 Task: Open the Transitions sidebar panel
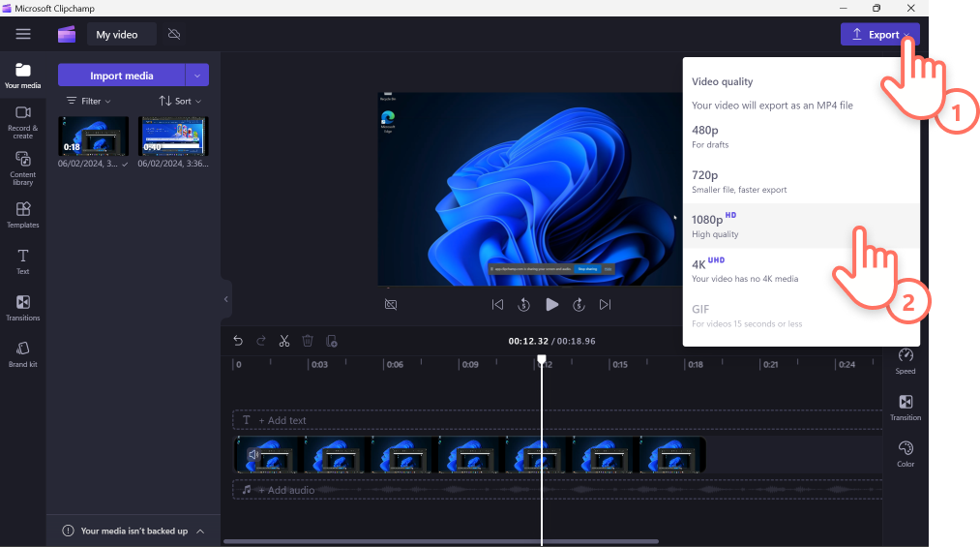(22, 307)
